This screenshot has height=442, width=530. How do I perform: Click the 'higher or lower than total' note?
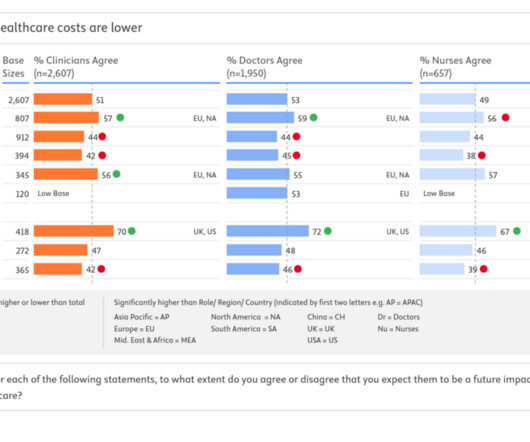coord(43,302)
